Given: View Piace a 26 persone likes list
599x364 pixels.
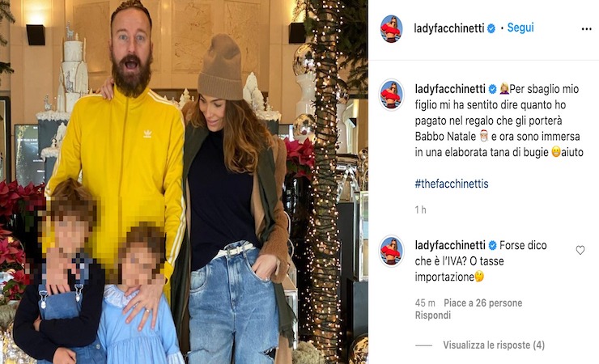Looking at the screenshot, I should [483, 303].
